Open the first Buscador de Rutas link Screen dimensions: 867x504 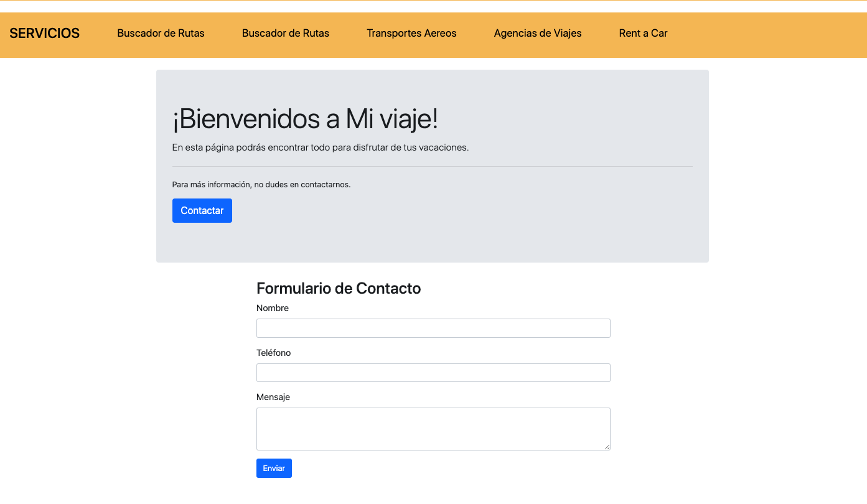(x=161, y=33)
